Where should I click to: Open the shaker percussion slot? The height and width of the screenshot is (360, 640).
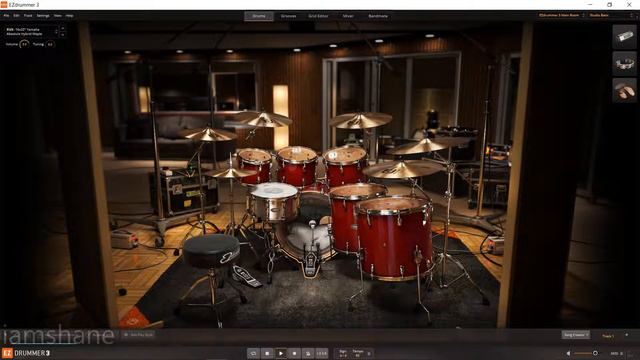[624, 37]
